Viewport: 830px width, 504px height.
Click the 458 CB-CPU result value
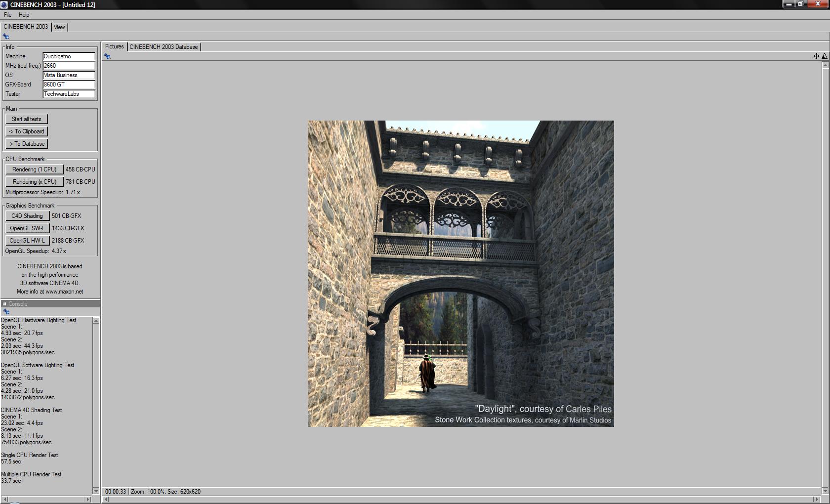click(80, 169)
